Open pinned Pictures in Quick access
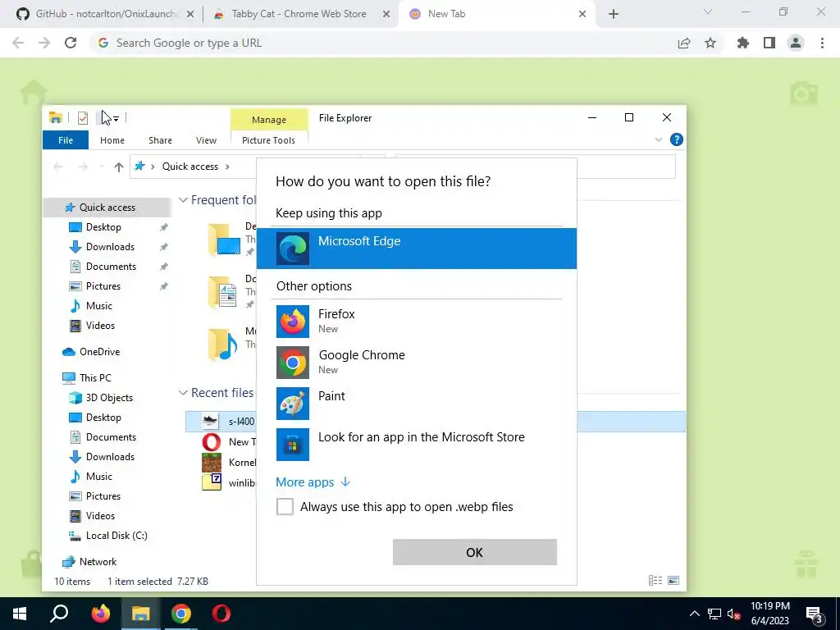Image resolution: width=840 pixels, height=630 pixels. 103,286
